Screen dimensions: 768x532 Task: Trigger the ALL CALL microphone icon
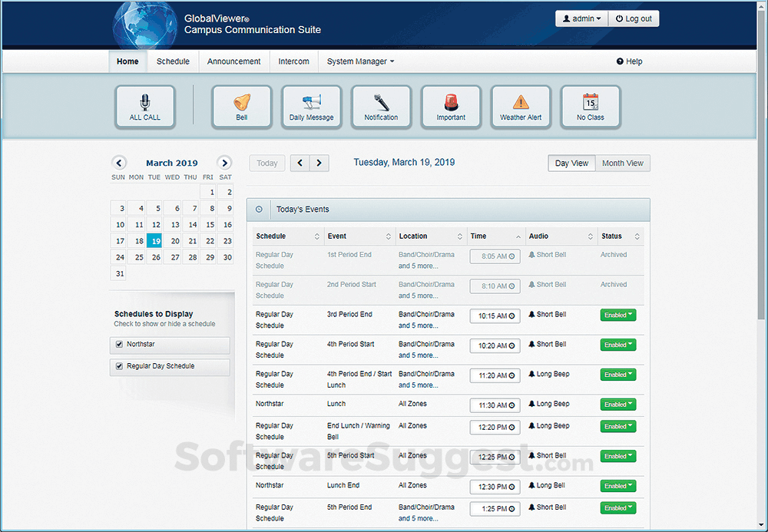tap(145, 102)
